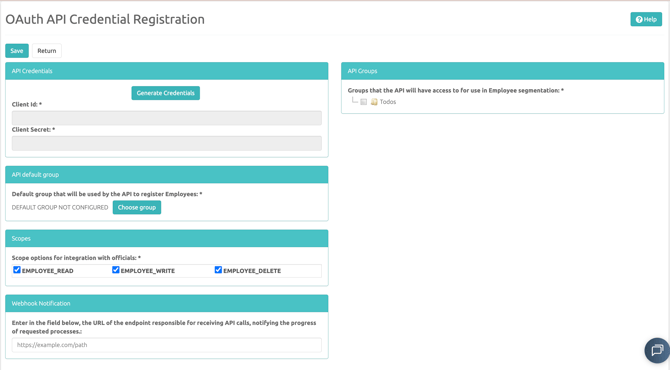Click the API default group header
670x370 pixels.
167,174
